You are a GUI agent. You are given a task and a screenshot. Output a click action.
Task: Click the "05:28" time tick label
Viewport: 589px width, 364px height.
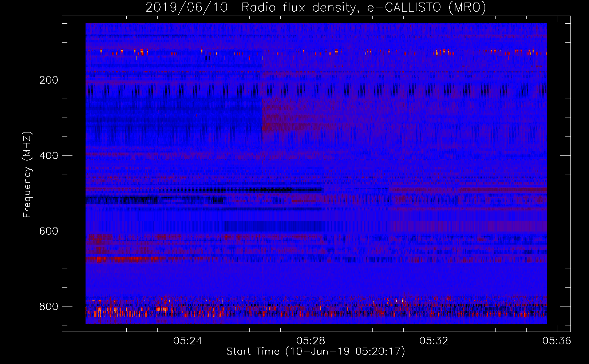[x=311, y=341]
